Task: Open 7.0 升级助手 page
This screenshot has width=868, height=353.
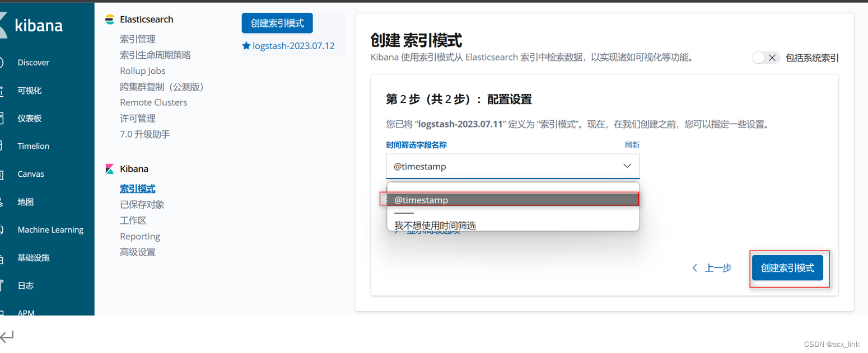Action: [x=144, y=134]
